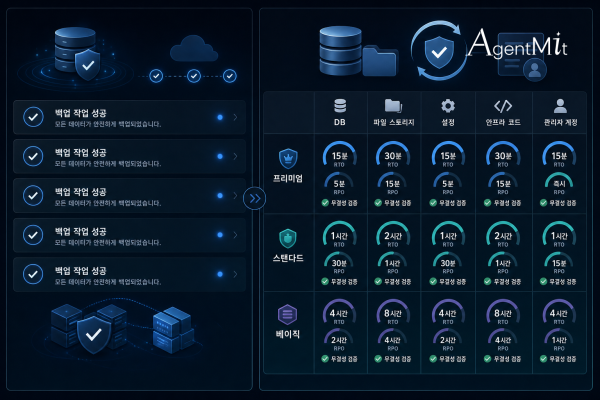Click the AgentMit refresh shield logo
The height and width of the screenshot is (400, 600).
439,51
